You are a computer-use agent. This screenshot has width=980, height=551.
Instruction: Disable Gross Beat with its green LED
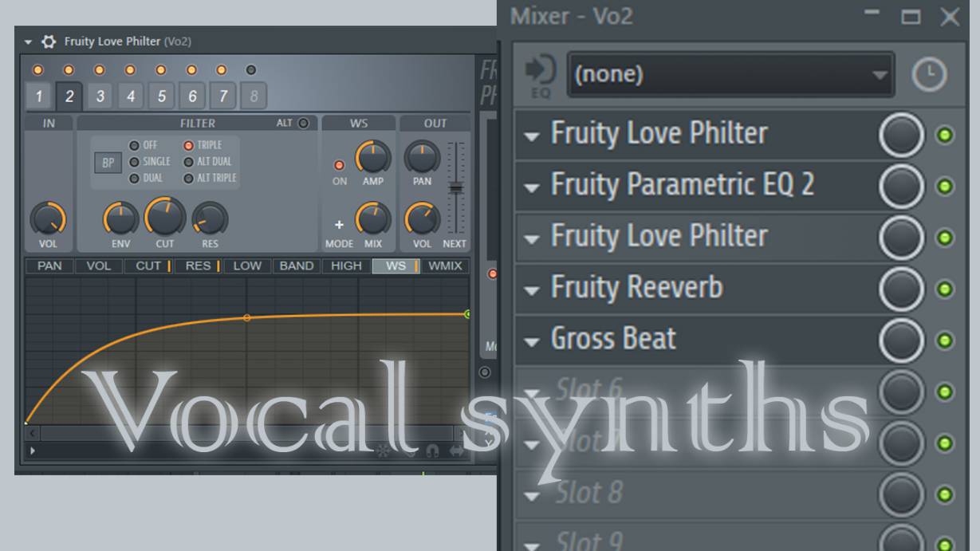[945, 340]
